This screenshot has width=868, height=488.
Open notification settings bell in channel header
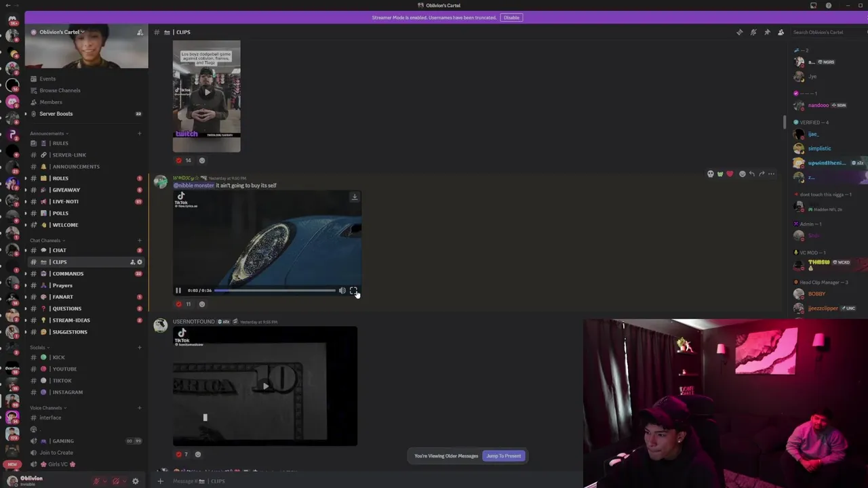tap(753, 32)
